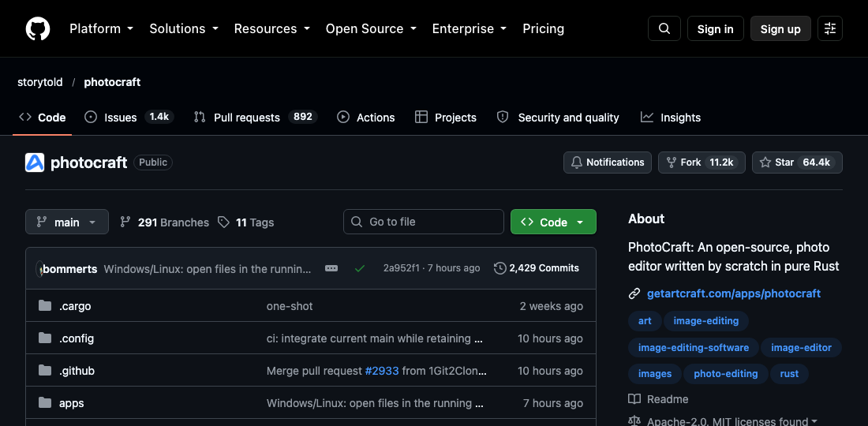Open the Pull requests tab

pyautogui.click(x=255, y=118)
